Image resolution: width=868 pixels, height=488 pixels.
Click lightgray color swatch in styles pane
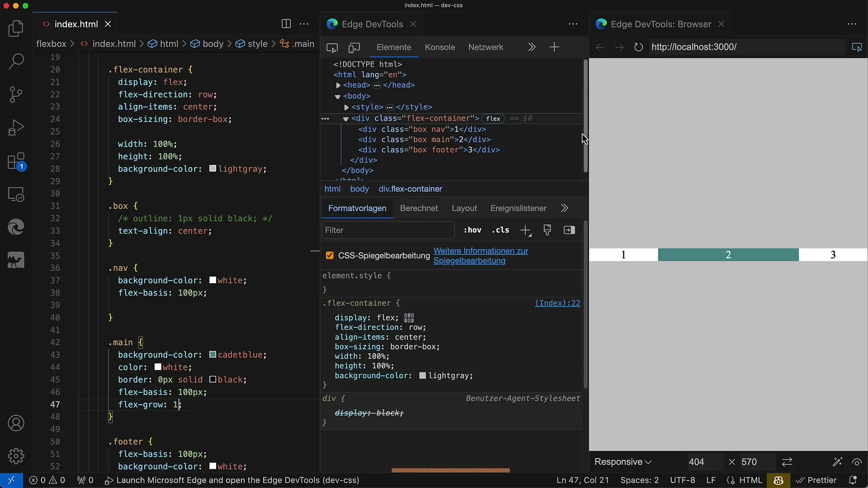click(423, 376)
